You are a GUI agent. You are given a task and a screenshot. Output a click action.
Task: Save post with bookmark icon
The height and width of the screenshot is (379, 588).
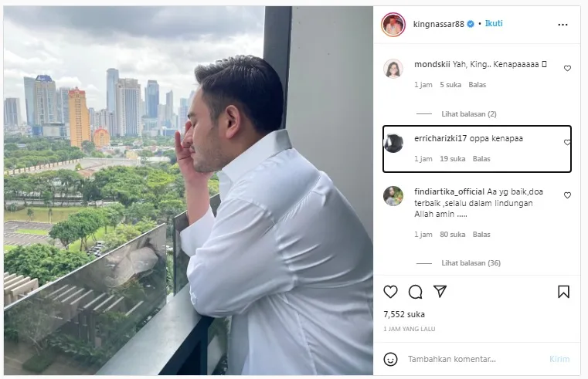point(563,292)
